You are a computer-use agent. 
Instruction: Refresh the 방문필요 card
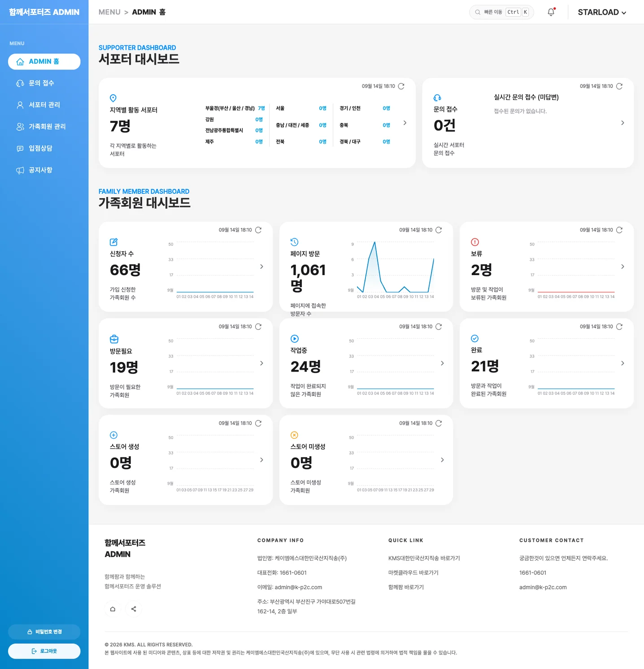(x=258, y=327)
